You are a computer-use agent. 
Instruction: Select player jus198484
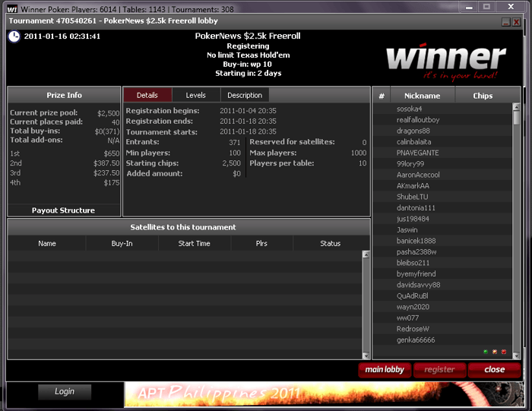tap(443, 219)
